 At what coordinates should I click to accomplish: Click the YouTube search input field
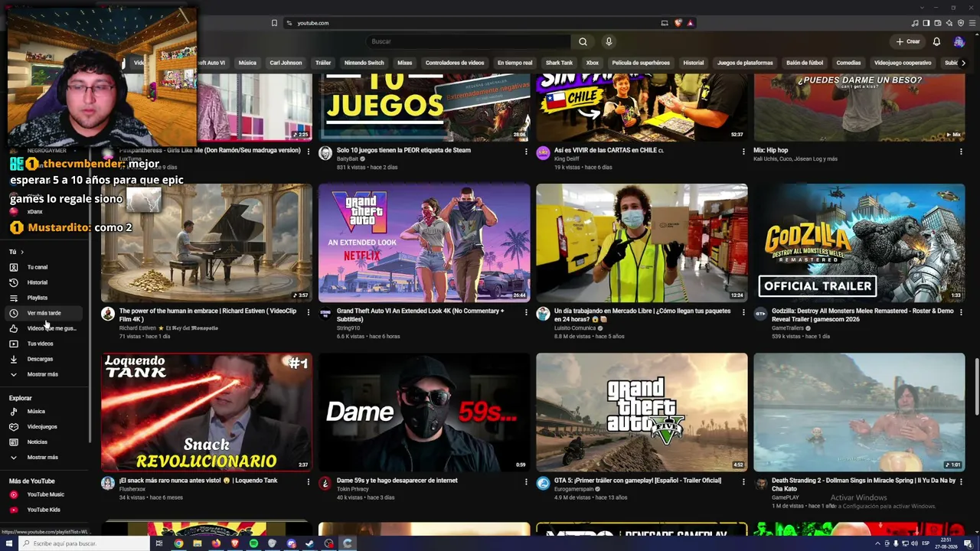point(467,41)
